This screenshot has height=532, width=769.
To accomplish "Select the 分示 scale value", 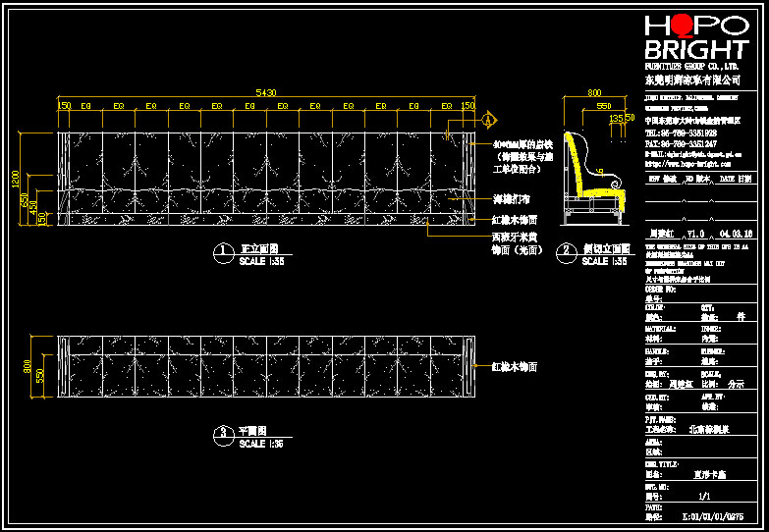I will click(736, 385).
